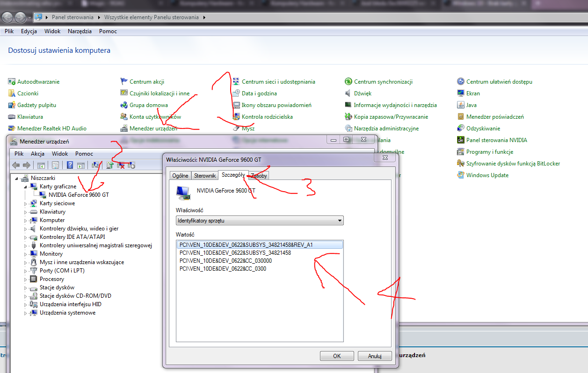Image resolution: width=588 pixels, height=373 pixels.
Task: Open the Menedżer urządzeń link
Action: pyautogui.click(x=153, y=129)
